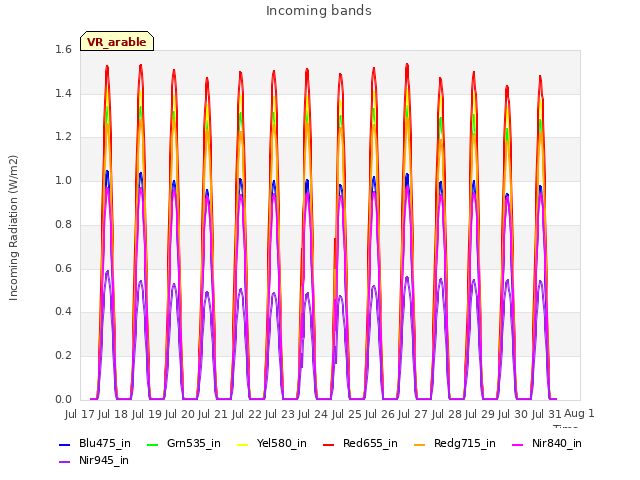Select the Nir945_in legend label
The image size is (640, 480).
(x=104, y=461)
